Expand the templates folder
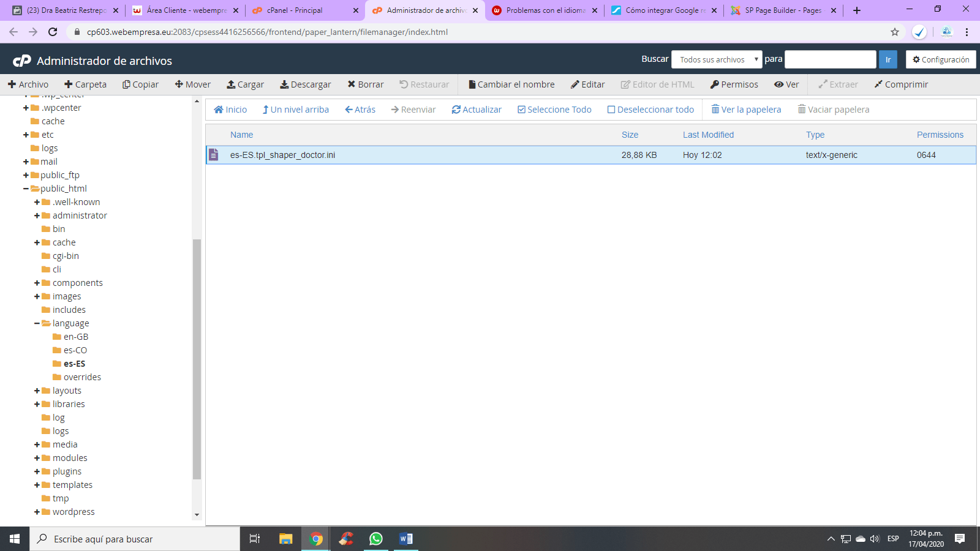 coord(37,485)
